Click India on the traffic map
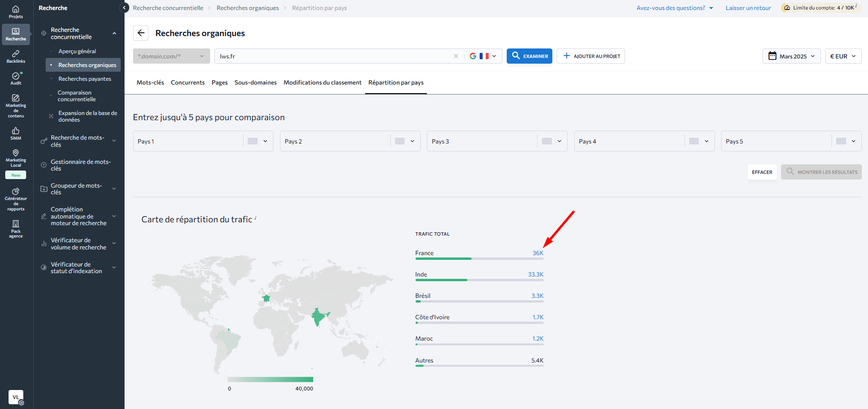The width and height of the screenshot is (868, 409). point(318,316)
